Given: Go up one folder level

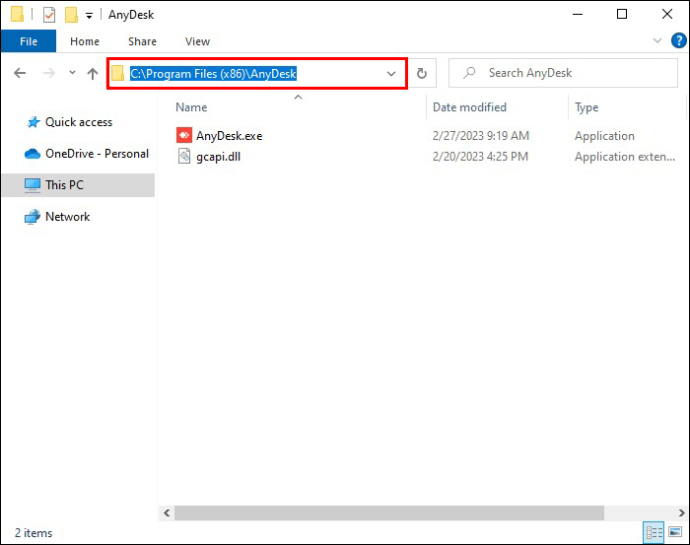Looking at the screenshot, I should coord(92,73).
